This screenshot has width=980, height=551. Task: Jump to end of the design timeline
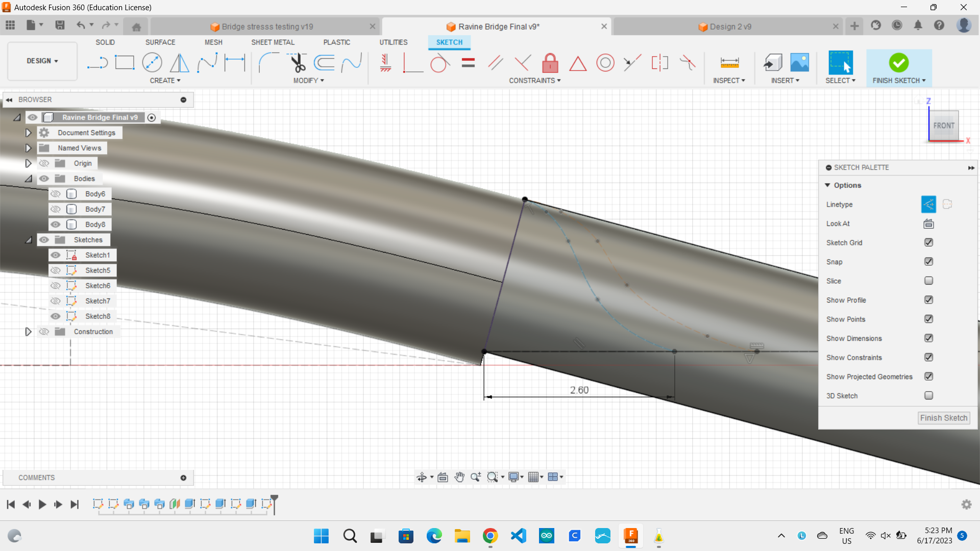point(75,504)
